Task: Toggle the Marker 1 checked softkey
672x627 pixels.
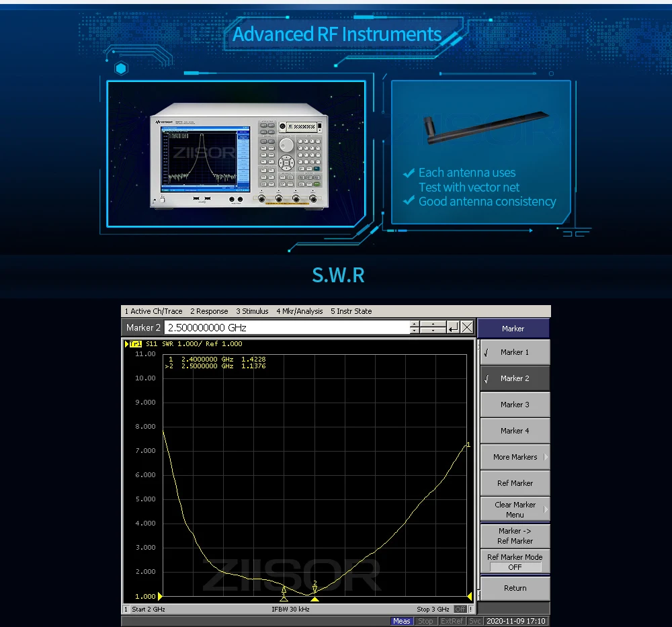Action: tap(515, 352)
